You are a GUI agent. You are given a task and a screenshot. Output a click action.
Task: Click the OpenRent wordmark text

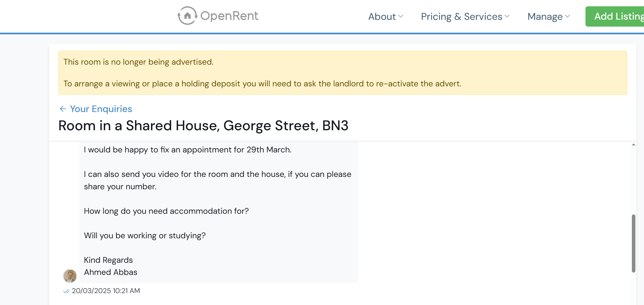pos(229,16)
